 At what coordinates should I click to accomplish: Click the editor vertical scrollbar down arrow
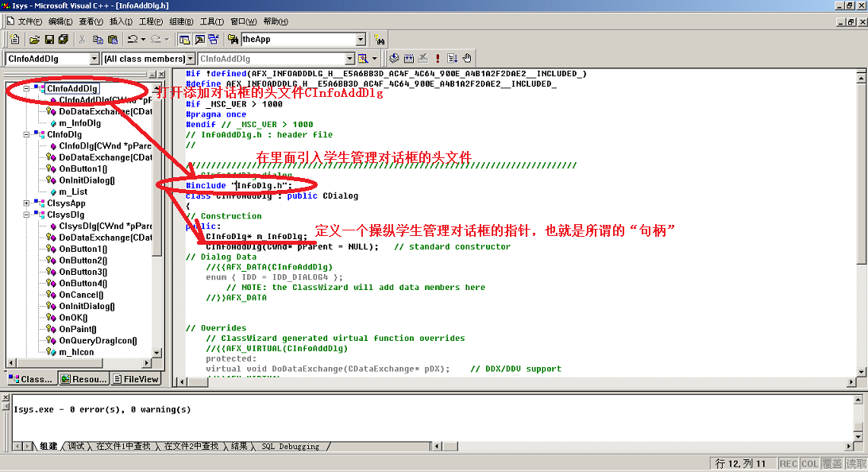coord(861,372)
